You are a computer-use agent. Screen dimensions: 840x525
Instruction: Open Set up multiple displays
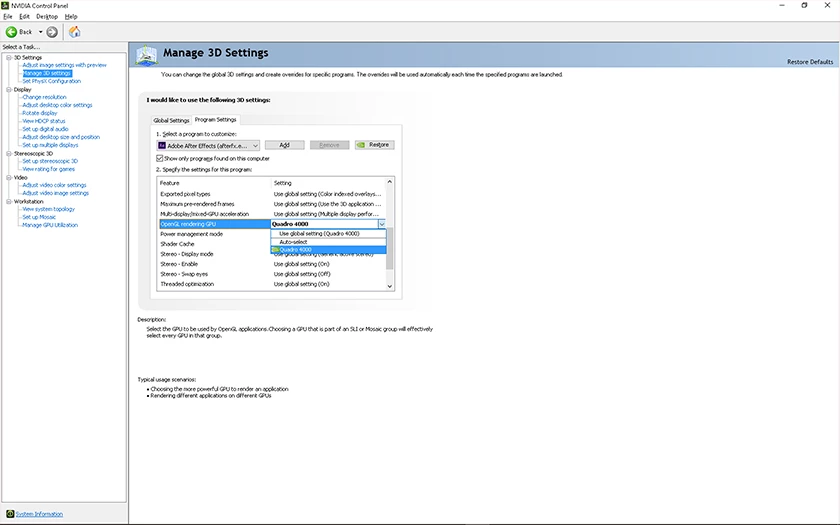click(x=50, y=145)
